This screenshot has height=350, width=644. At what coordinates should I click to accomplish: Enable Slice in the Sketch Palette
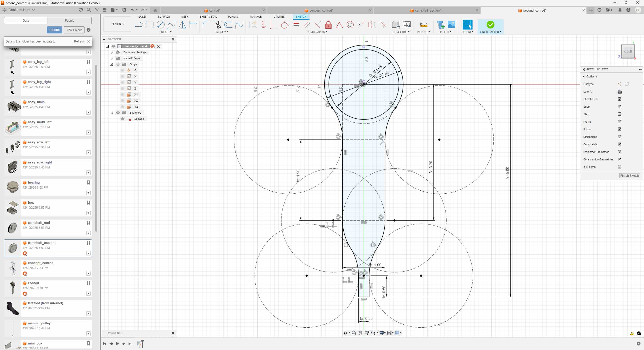click(620, 114)
